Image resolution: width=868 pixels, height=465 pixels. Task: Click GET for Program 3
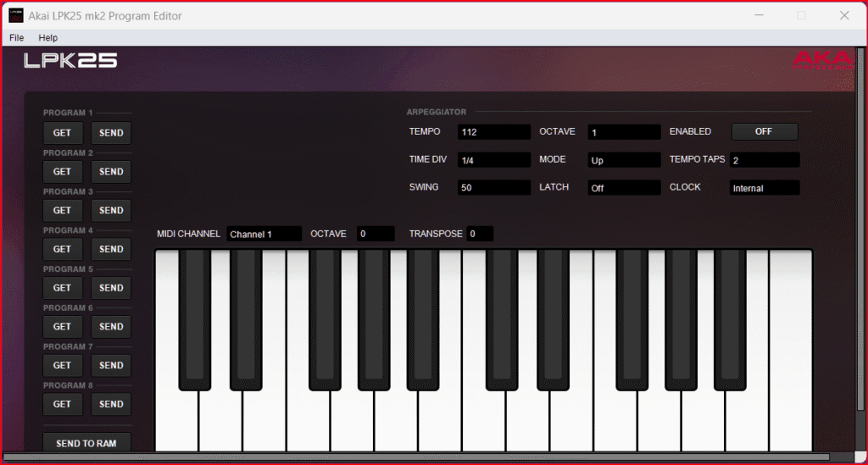tap(62, 210)
